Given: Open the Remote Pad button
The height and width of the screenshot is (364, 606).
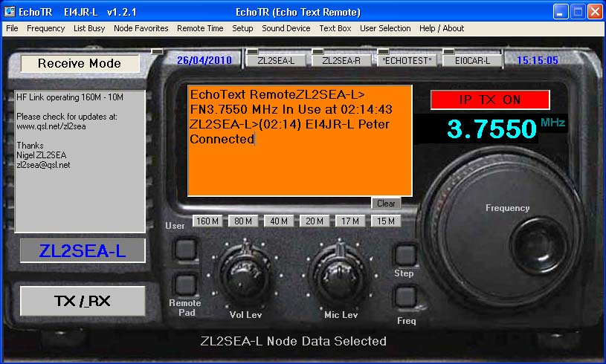Looking at the screenshot, I should coord(185,285).
